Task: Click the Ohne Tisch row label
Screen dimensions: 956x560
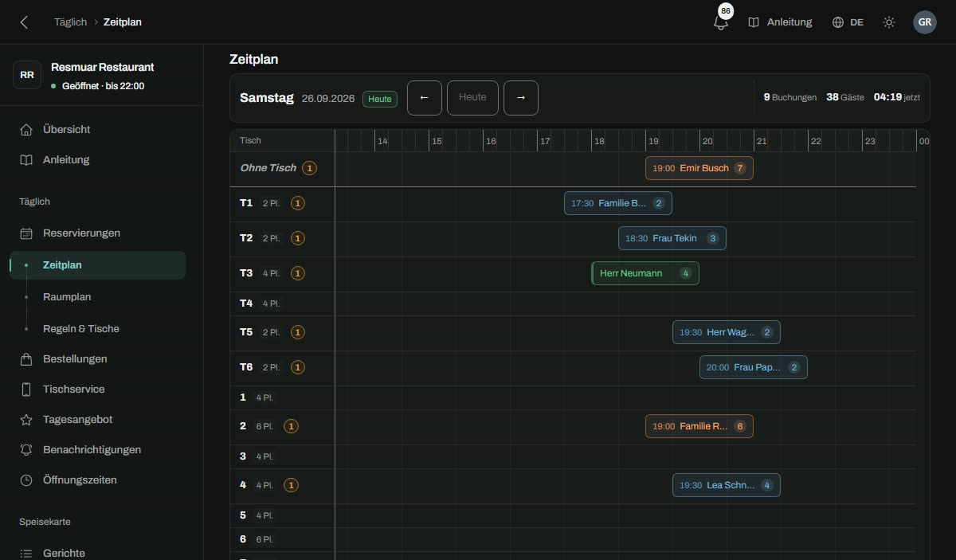Action: click(268, 168)
